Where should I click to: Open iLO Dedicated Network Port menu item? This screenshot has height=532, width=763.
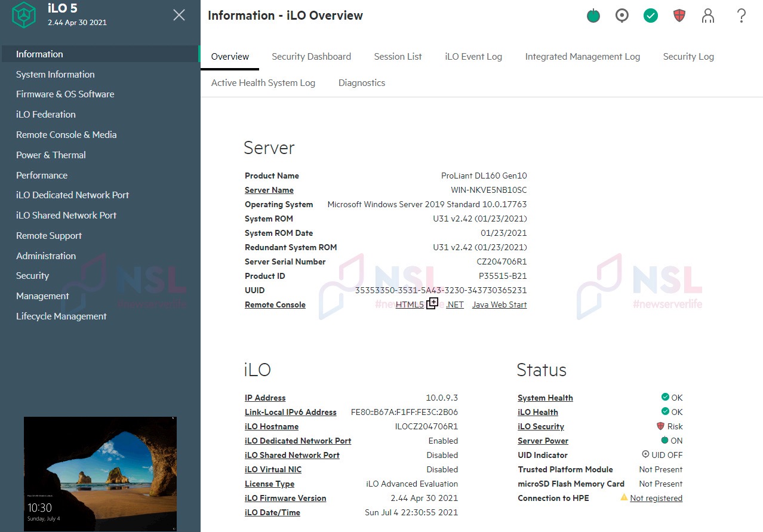click(72, 195)
